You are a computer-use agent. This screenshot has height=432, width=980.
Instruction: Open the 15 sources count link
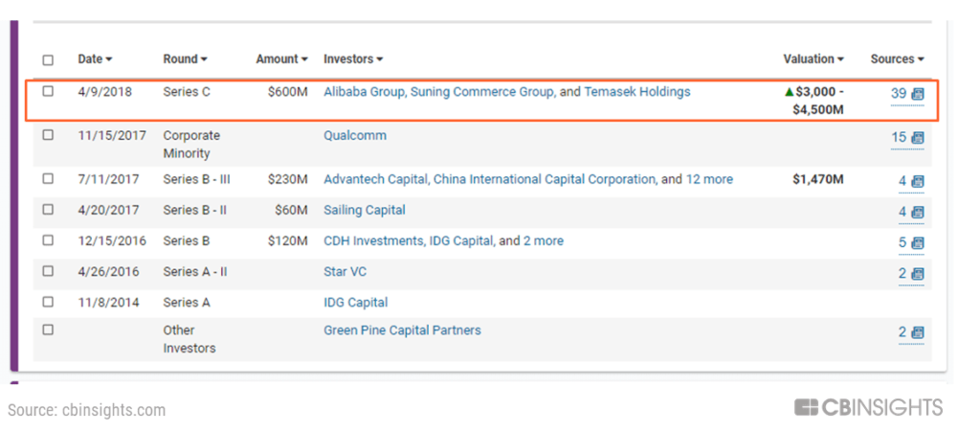pos(899,138)
